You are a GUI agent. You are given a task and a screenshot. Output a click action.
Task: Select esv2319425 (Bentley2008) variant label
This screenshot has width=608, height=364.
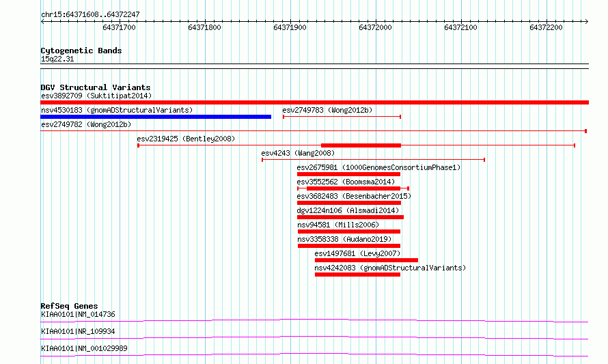pos(186,139)
